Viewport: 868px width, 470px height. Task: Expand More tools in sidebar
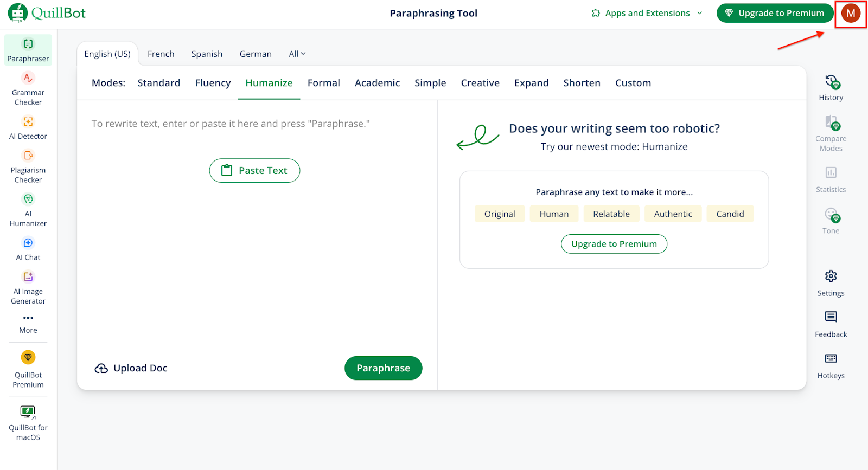(28, 323)
